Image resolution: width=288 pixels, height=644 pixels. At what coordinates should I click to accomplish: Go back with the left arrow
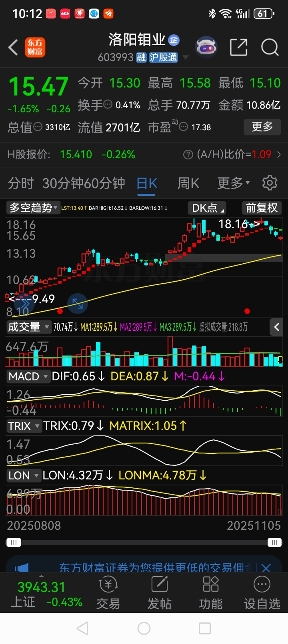pyautogui.click(x=13, y=47)
